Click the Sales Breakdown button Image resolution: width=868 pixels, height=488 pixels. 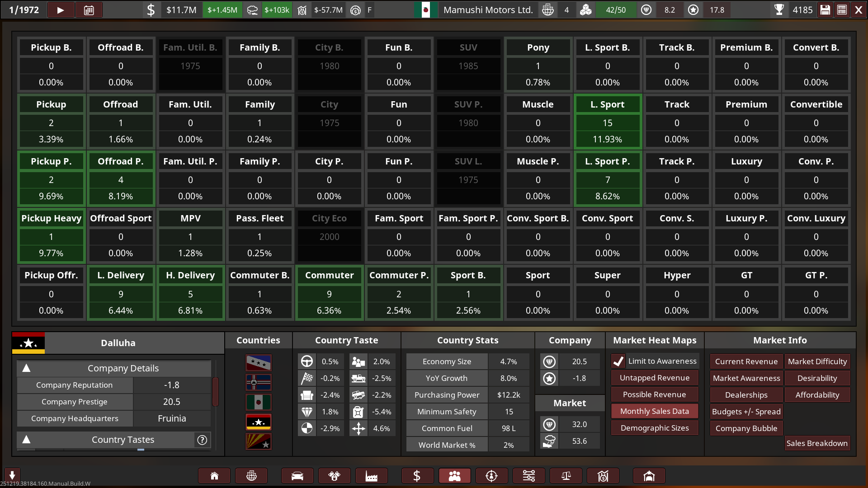click(x=816, y=443)
